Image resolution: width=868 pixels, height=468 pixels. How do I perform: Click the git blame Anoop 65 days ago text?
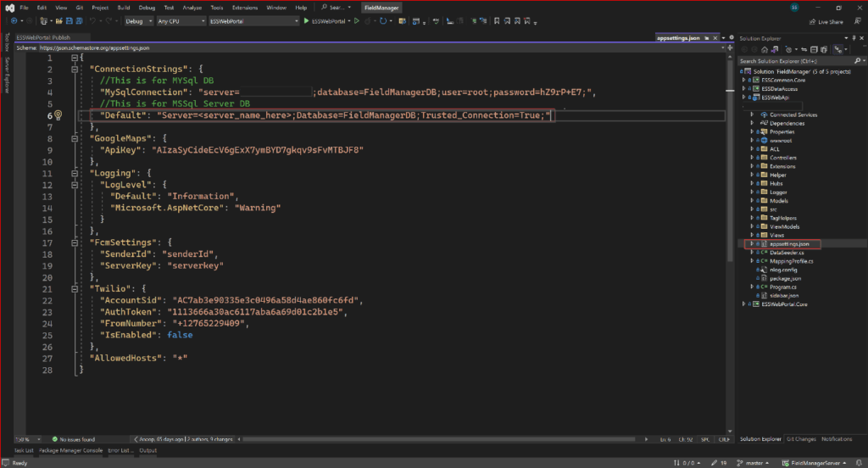pos(161,439)
